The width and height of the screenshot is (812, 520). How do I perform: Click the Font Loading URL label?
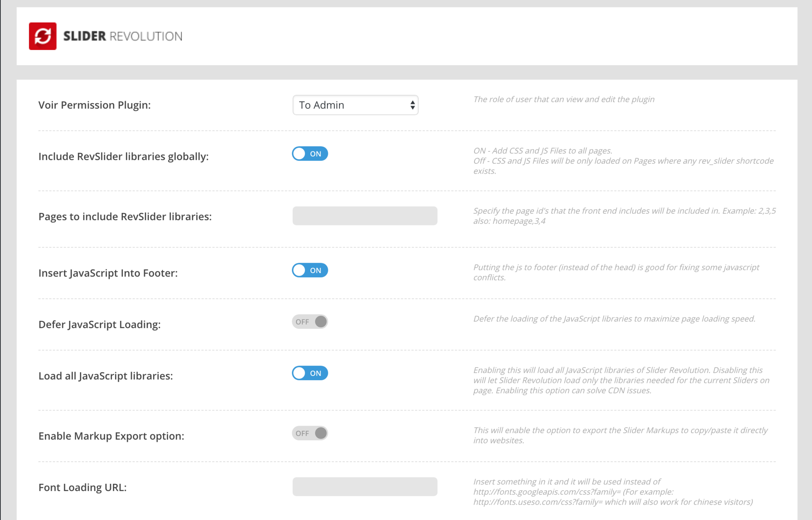(82, 488)
